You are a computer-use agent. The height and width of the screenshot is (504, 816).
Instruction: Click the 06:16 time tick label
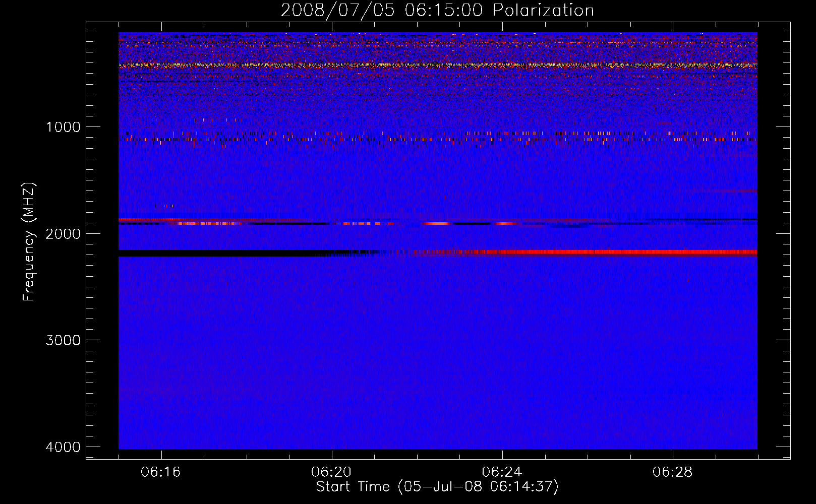pos(161,472)
